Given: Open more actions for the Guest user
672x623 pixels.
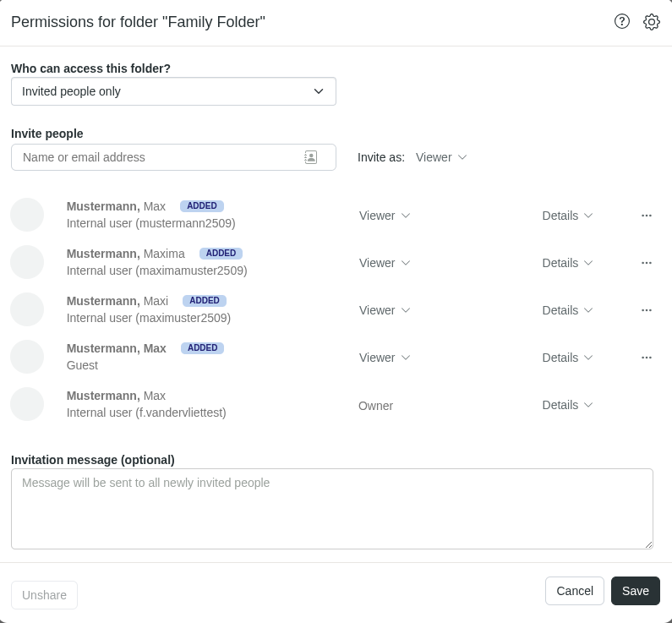Looking at the screenshot, I should click(647, 358).
